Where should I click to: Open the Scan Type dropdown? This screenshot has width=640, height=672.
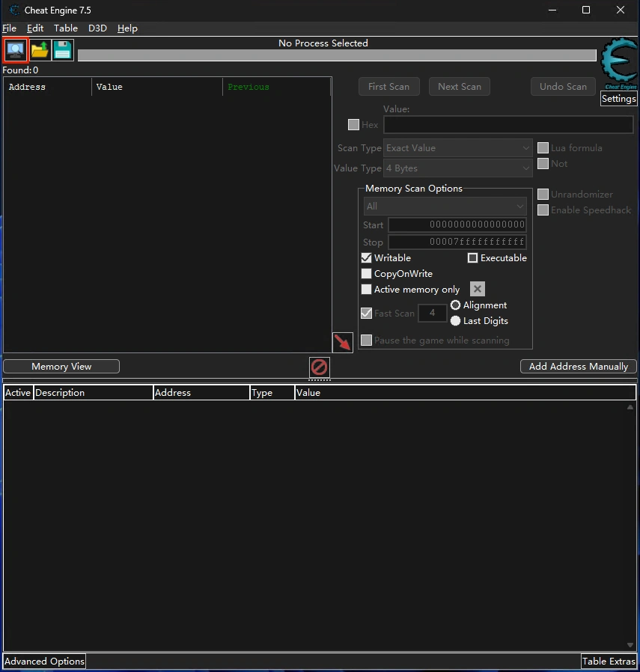point(458,148)
